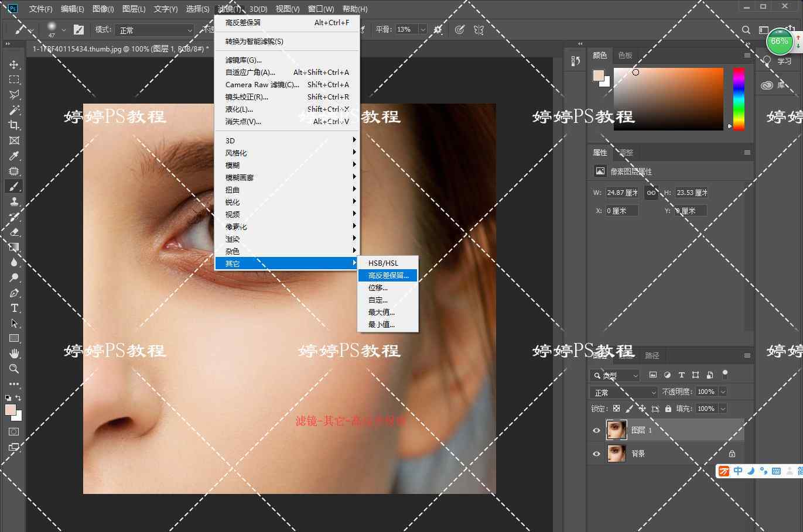
Task: Switch to the 色板 tab
Action: pyautogui.click(x=625, y=55)
